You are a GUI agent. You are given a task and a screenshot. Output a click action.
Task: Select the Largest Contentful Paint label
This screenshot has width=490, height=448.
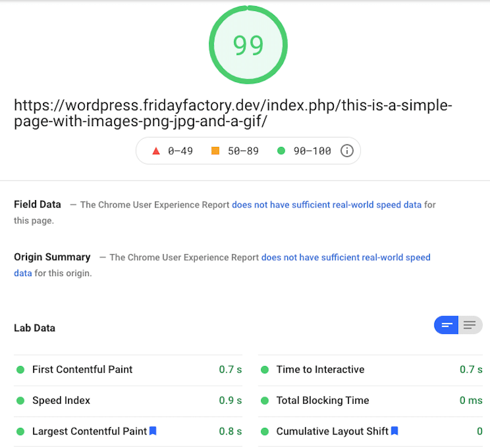coord(89,431)
